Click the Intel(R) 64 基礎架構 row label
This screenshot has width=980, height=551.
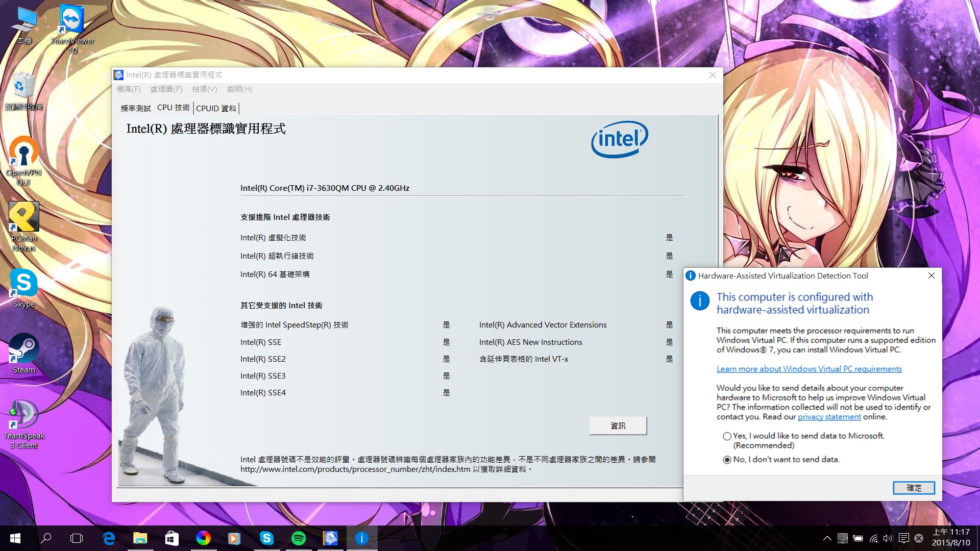(275, 274)
